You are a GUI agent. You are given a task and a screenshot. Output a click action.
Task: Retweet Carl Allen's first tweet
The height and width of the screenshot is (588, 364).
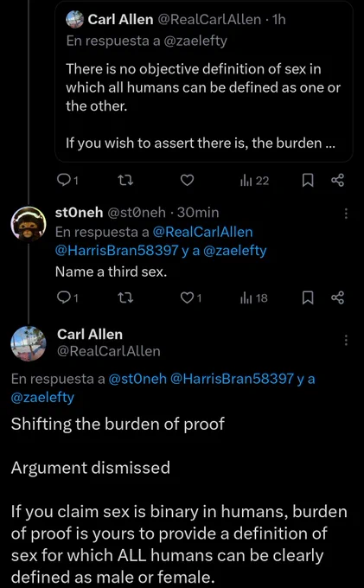[125, 181]
